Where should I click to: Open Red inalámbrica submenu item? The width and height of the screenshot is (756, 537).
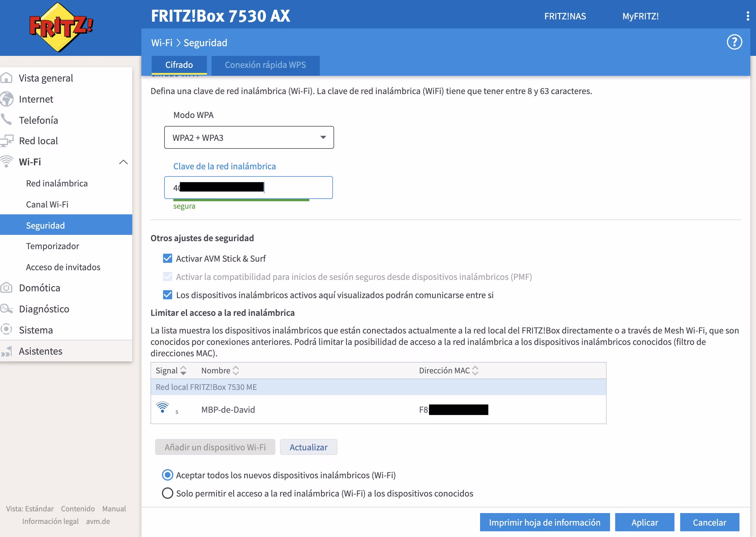pyautogui.click(x=57, y=183)
